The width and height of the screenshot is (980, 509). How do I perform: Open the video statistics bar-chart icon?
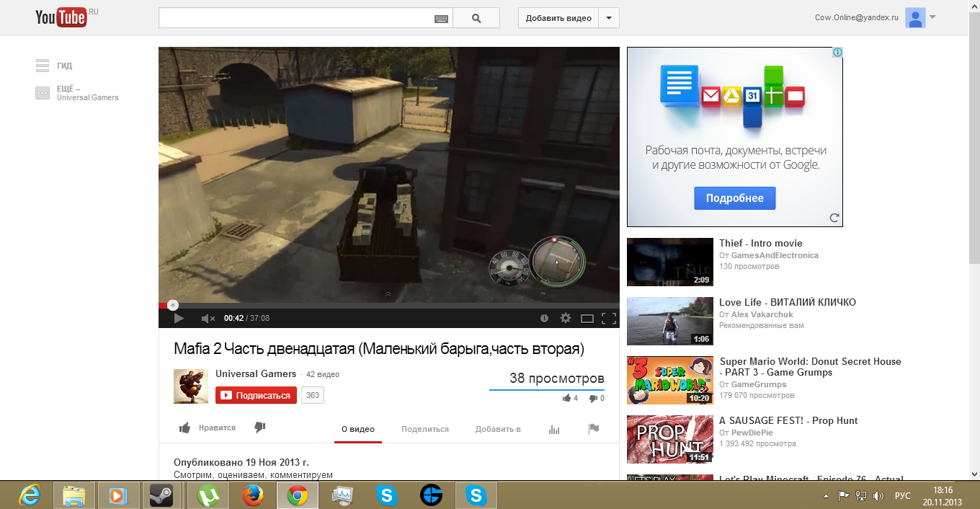pos(554,429)
